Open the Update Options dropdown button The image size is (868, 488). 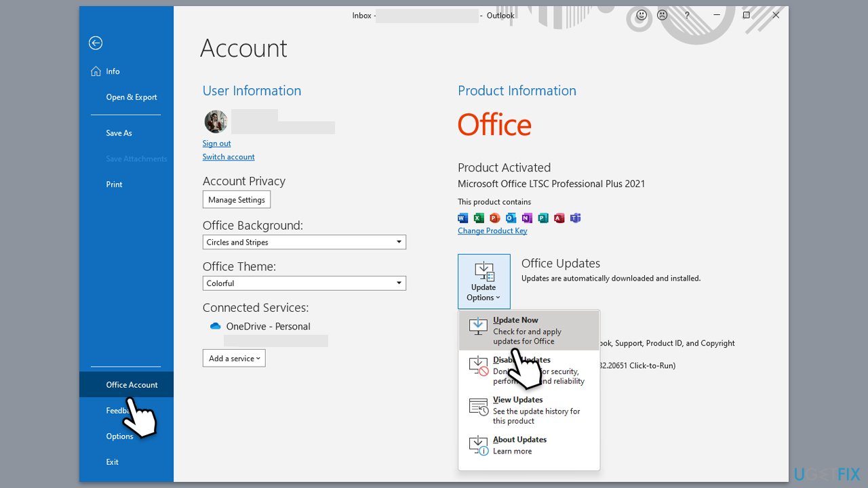(x=484, y=281)
